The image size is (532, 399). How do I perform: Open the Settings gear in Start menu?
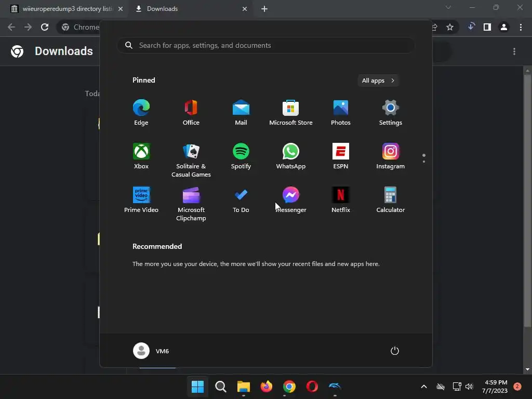[x=391, y=112]
